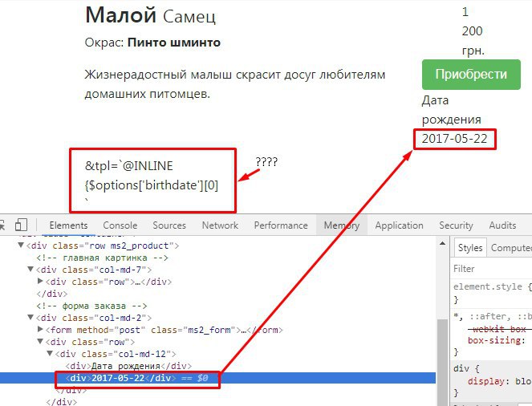This screenshot has height=406, width=532.
Task: Go to the Security tab
Action: (x=456, y=225)
